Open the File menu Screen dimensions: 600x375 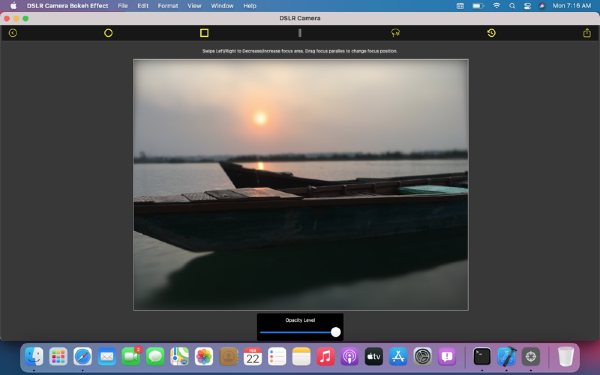[123, 6]
